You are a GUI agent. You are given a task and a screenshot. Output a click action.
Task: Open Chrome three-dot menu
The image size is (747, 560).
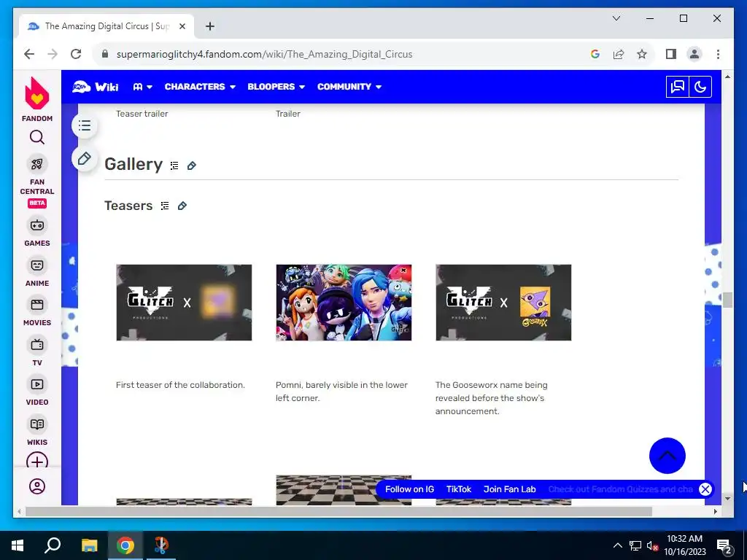point(718,54)
